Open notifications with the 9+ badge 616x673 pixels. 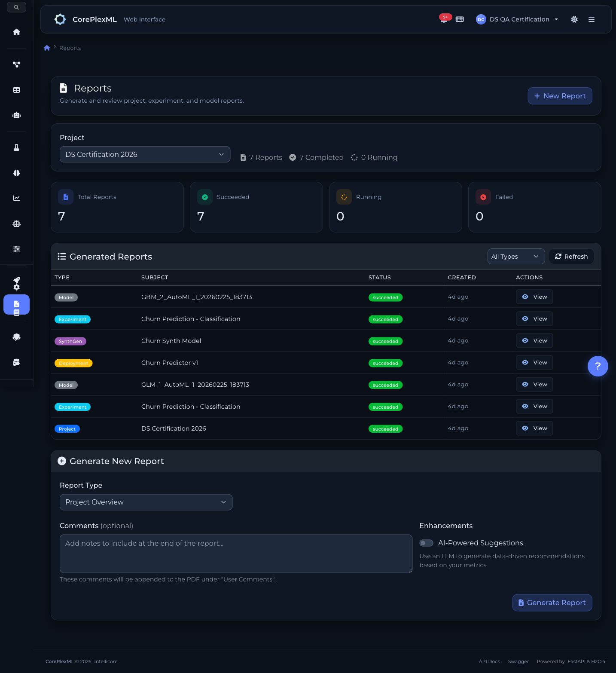pyautogui.click(x=444, y=19)
